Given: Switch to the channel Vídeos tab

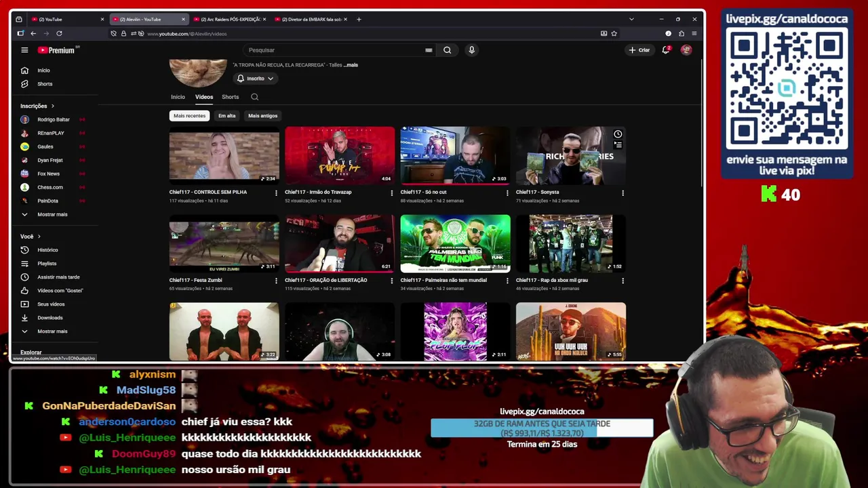Looking at the screenshot, I should click(x=204, y=97).
